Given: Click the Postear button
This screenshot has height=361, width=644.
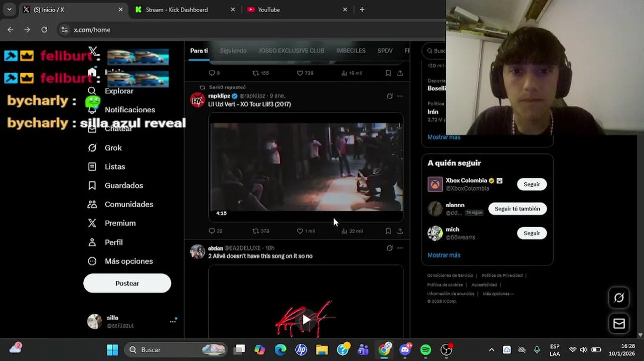Looking at the screenshot, I should point(127,283).
